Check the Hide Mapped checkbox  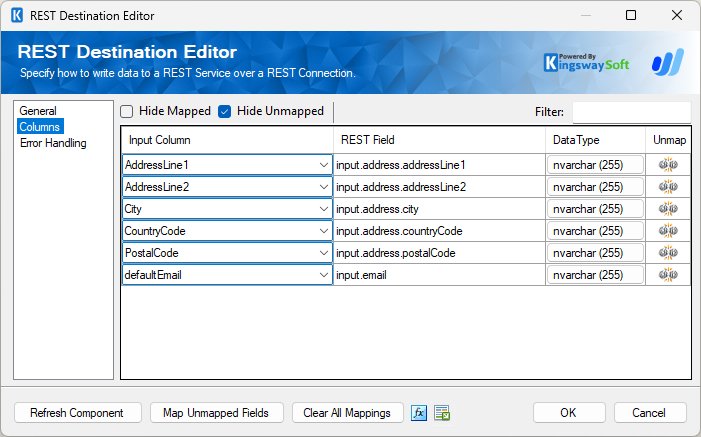(x=127, y=111)
